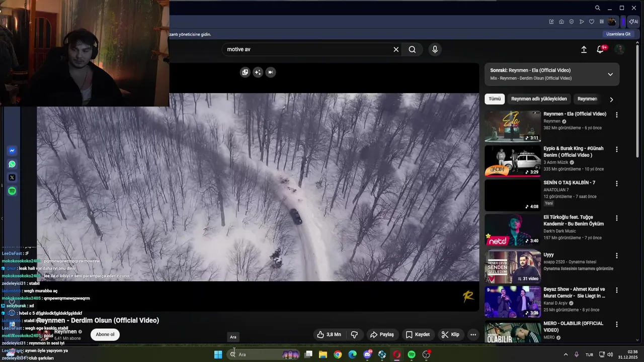Image resolution: width=644 pixels, height=362 pixels.
Task: Click the skip-next icon above the player
Action: (x=270, y=72)
